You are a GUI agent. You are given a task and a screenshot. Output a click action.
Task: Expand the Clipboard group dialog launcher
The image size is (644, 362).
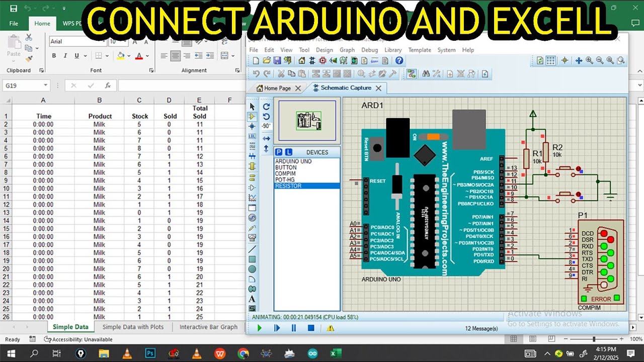click(41, 70)
